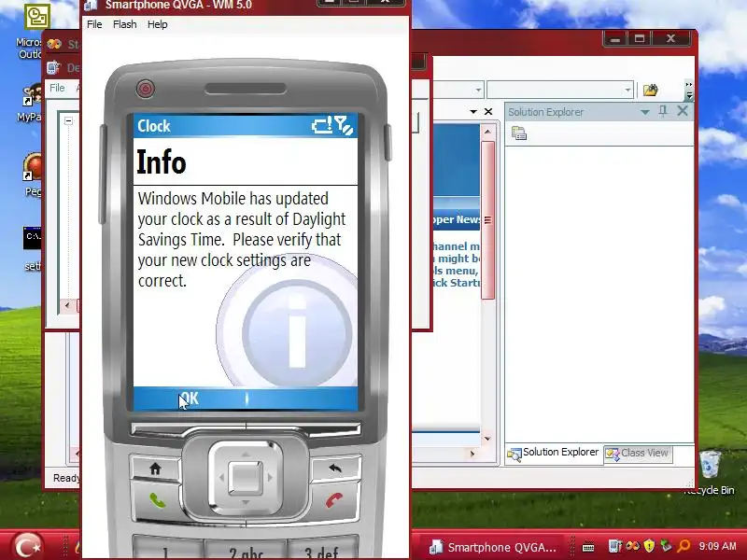Open the document tab list dropdown arrow
Viewport: 747px width, 560px height.
473,111
